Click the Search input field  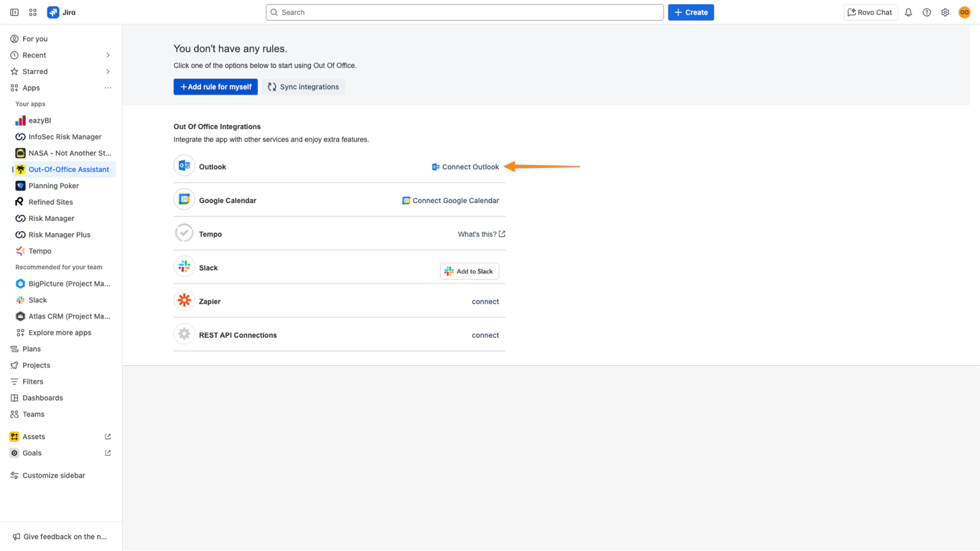(465, 12)
